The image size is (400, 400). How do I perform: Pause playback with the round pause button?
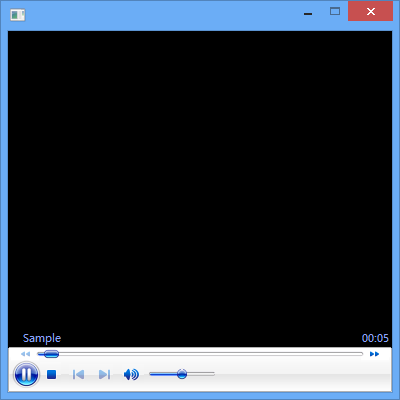26,374
